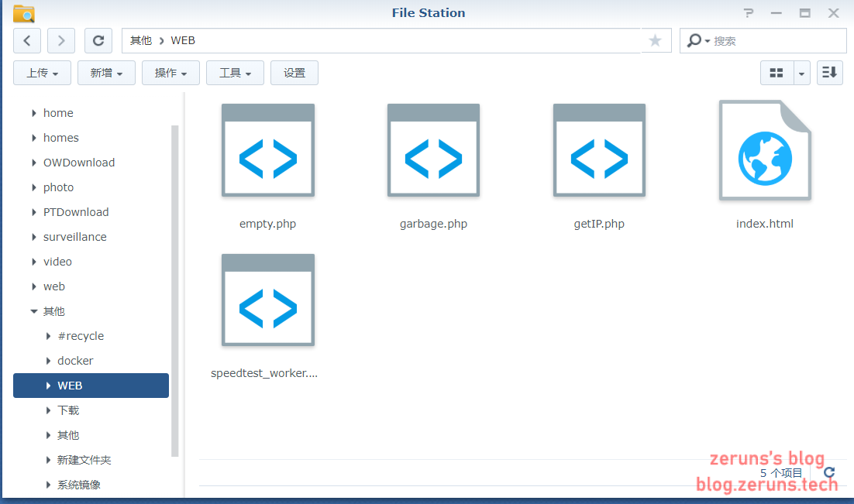This screenshot has height=504, width=854.
Task: Select the 系统镜像 folder in tree
Action: (x=79, y=485)
